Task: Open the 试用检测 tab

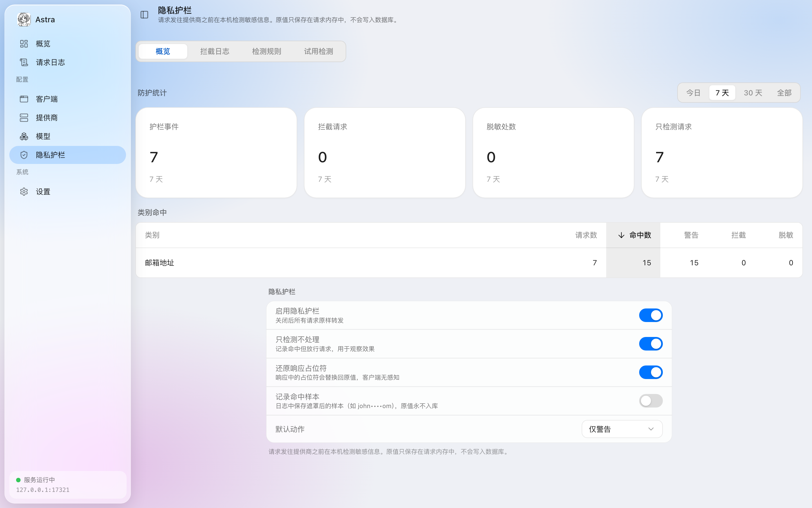Action: (x=318, y=51)
